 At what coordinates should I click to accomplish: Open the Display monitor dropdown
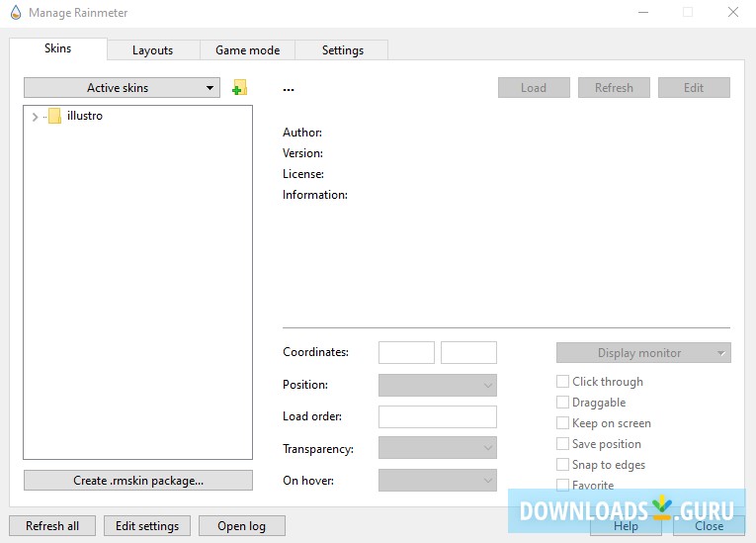(x=643, y=353)
